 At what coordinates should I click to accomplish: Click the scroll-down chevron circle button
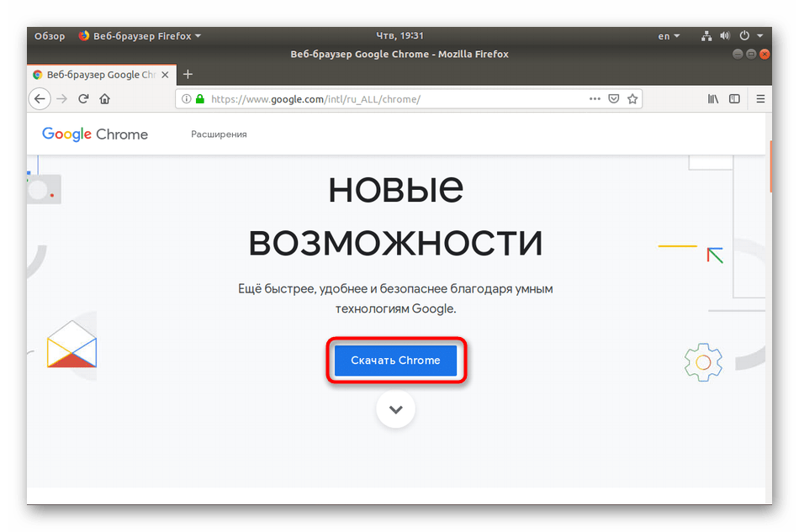tap(395, 410)
